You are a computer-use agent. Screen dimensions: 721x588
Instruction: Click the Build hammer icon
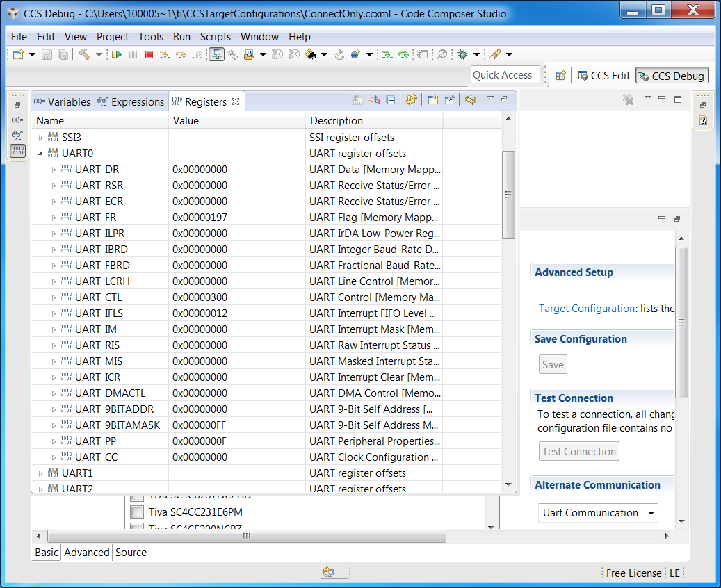84,54
